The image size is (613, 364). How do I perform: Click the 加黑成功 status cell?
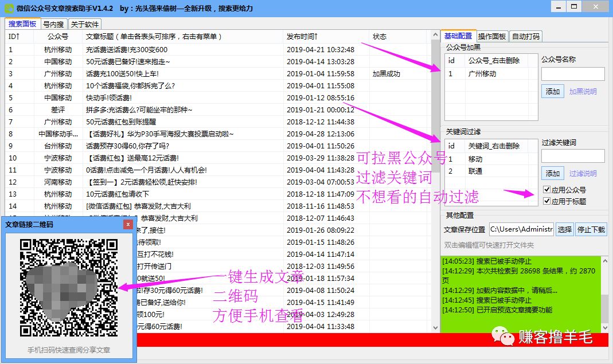[386, 74]
